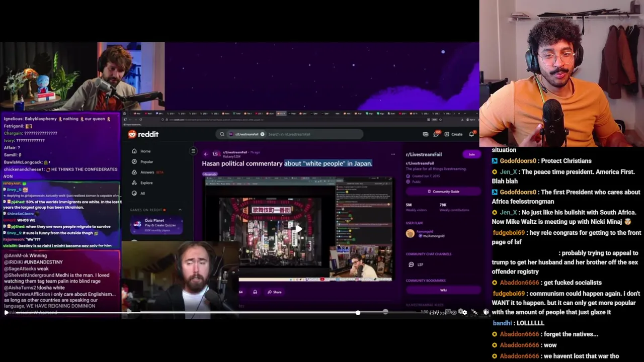The image size is (644, 362).
Task: Open Popular in Reddit sidebar
Action: [x=147, y=162]
